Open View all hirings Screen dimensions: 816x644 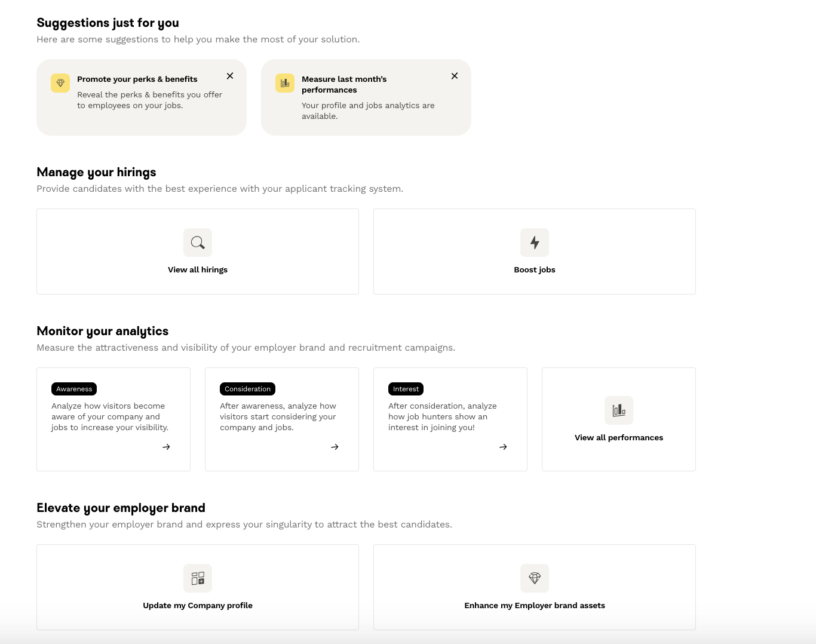tap(198, 270)
